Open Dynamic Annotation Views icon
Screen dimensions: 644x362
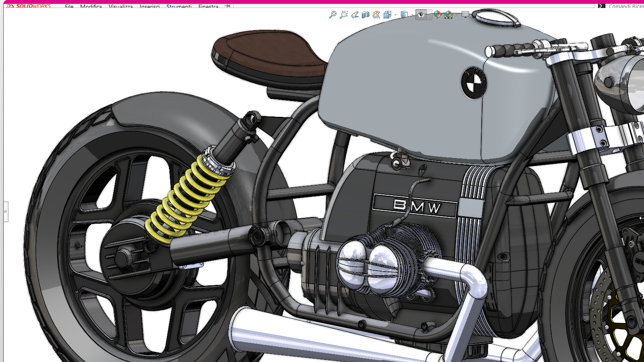[x=377, y=15]
